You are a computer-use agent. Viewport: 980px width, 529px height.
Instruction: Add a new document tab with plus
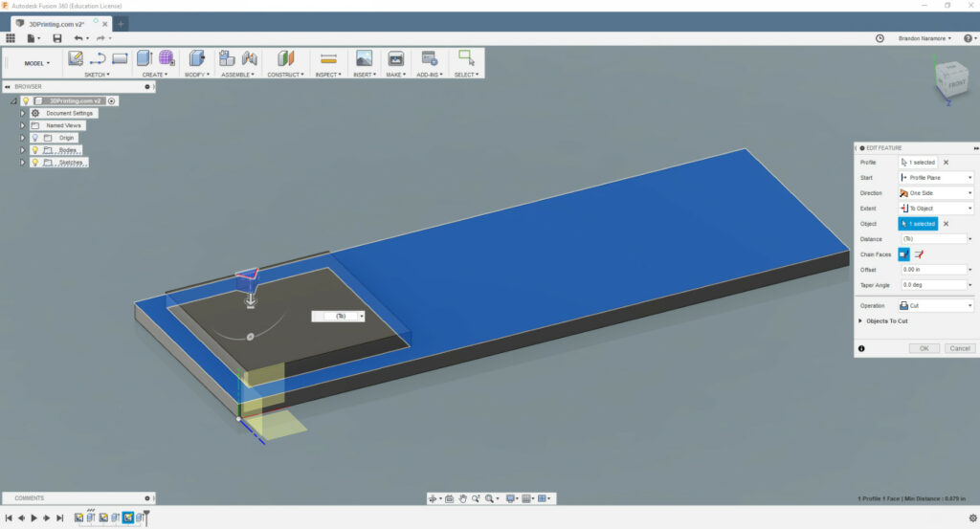click(x=121, y=24)
